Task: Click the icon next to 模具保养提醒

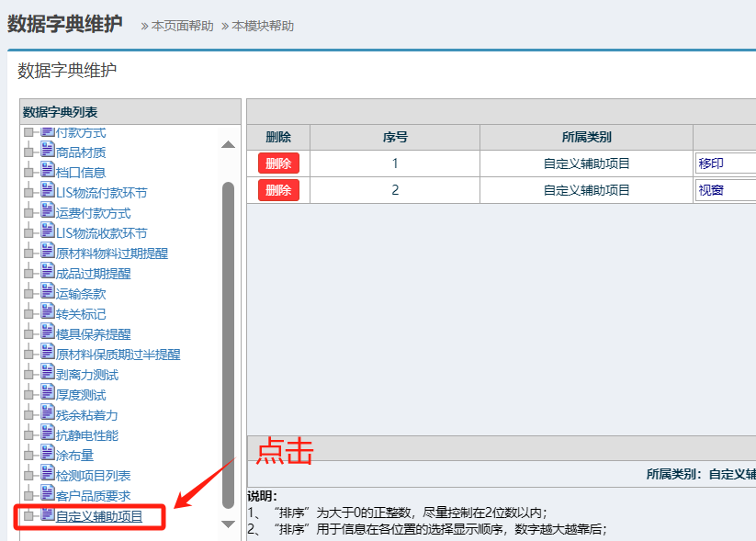Action: 48,333
